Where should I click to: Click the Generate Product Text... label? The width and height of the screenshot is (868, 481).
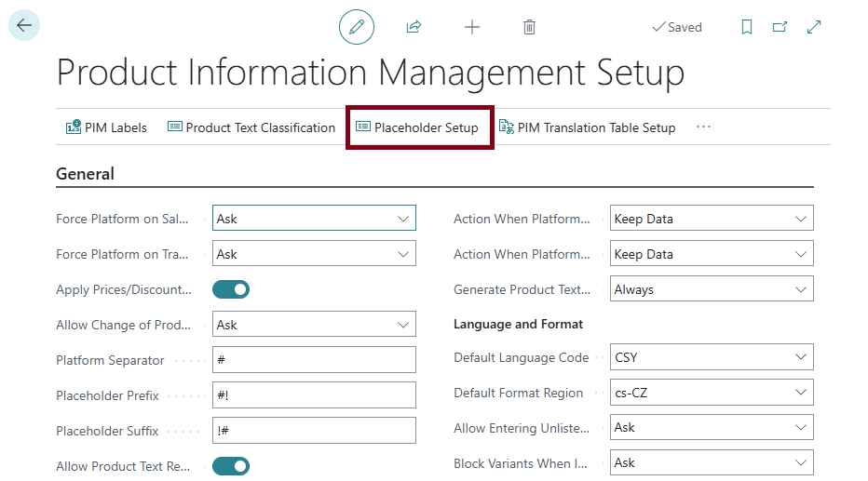tap(522, 289)
